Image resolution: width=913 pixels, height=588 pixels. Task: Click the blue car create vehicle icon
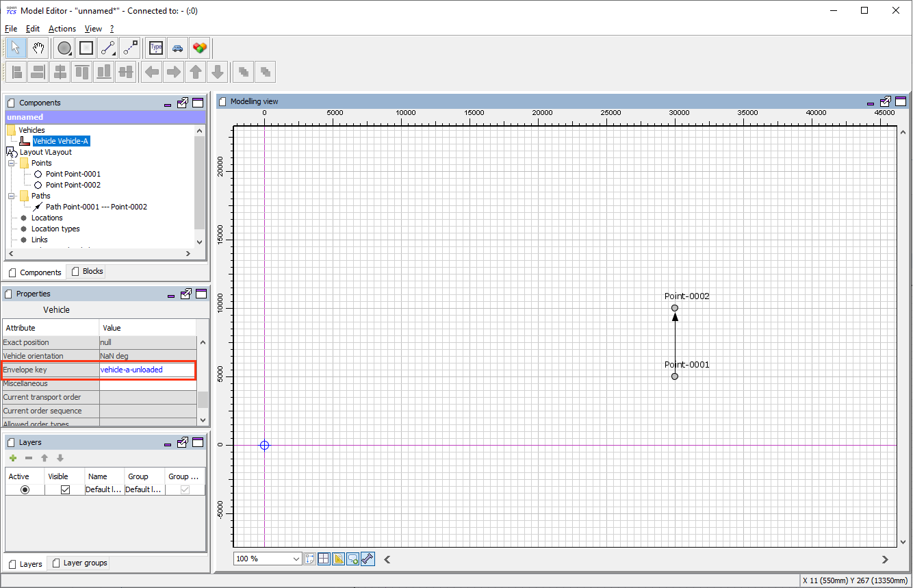[178, 48]
